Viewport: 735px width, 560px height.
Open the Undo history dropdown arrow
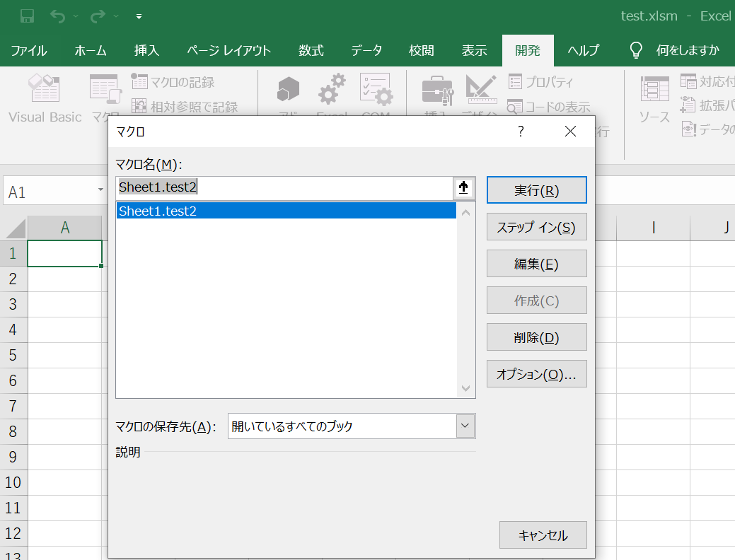[x=76, y=16]
